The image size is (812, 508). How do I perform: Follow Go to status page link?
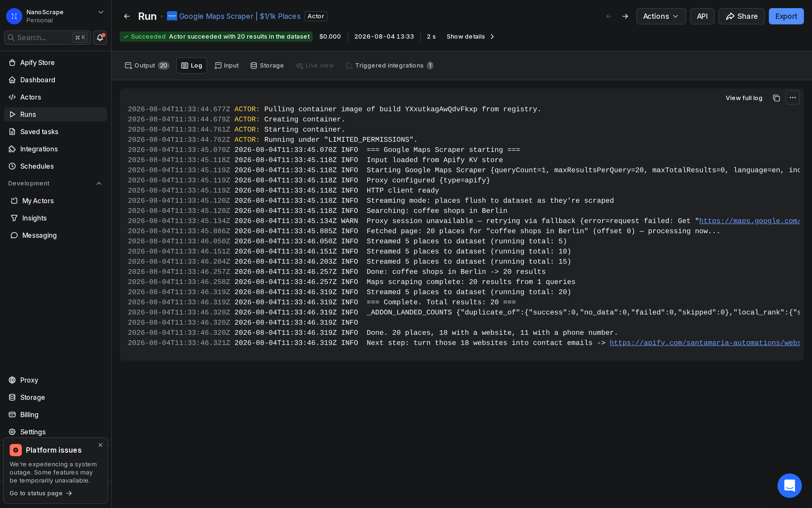click(41, 493)
